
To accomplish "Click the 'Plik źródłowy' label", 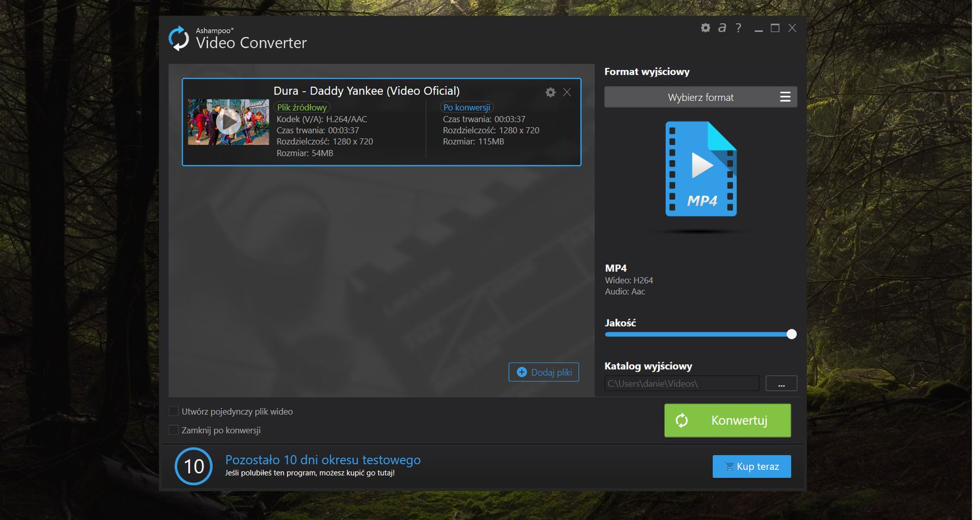I will point(302,107).
